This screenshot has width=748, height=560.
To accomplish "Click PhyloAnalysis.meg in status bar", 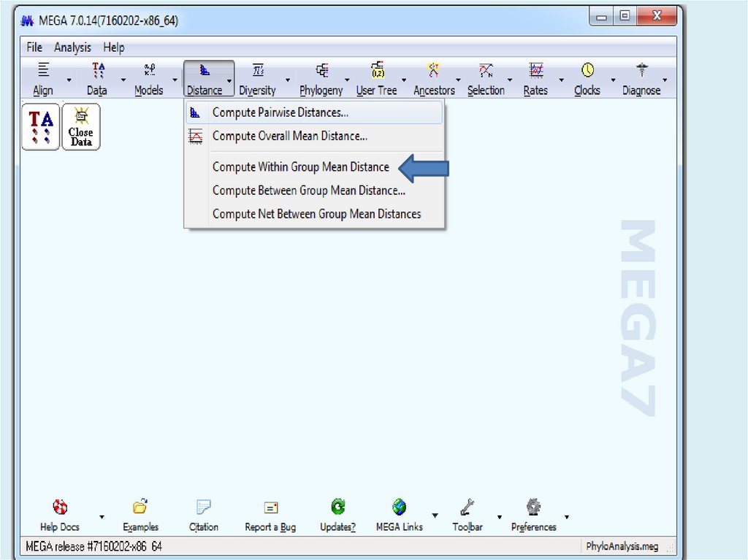I will [x=622, y=546].
